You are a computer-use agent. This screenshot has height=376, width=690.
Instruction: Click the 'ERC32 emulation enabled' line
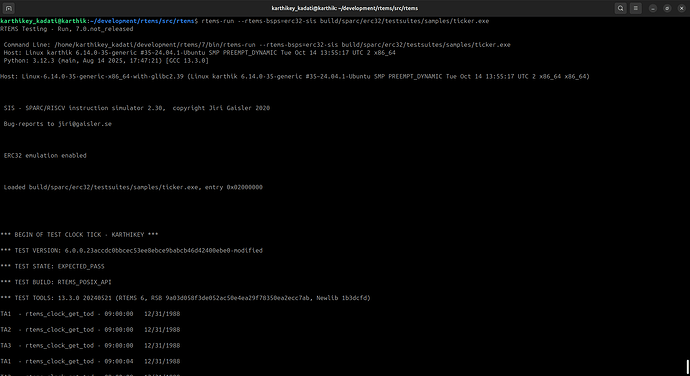(45, 155)
